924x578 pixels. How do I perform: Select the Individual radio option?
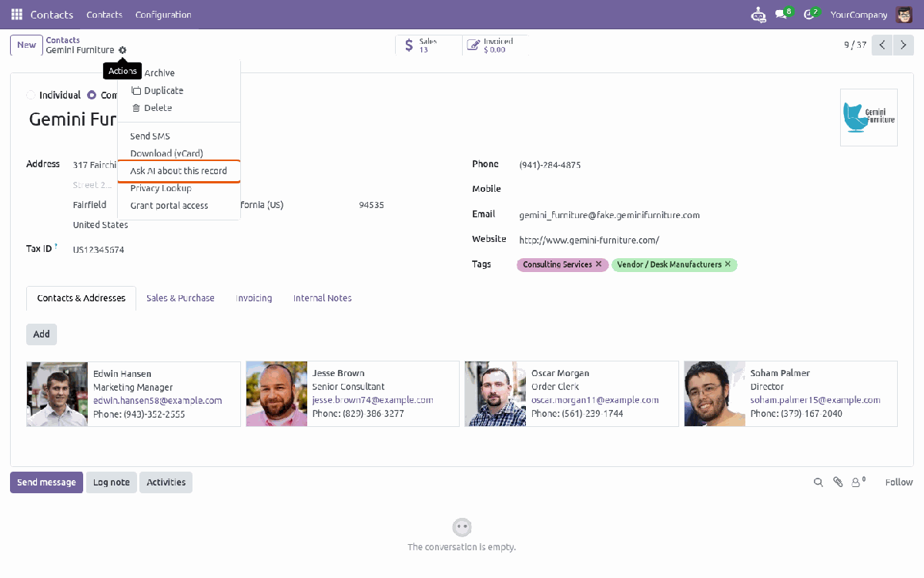[31, 96]
